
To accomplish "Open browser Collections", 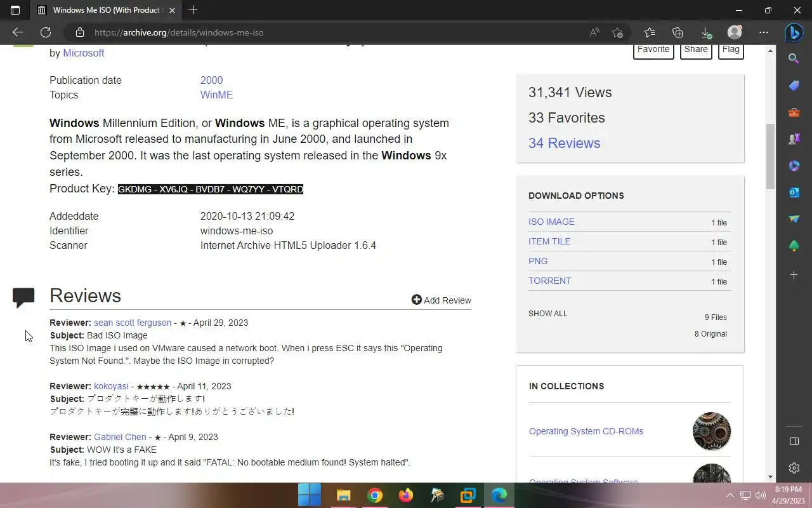I will click(x=678, y=32).
